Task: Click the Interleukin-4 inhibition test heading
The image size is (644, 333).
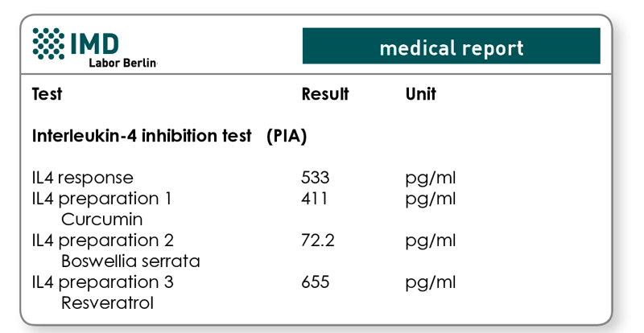Action: (142, 136)
